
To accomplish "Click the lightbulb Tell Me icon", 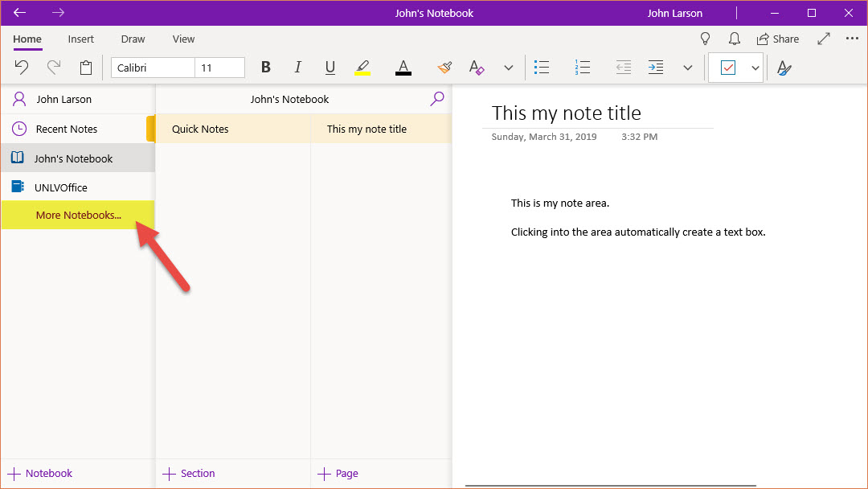I will click(705, 39).
